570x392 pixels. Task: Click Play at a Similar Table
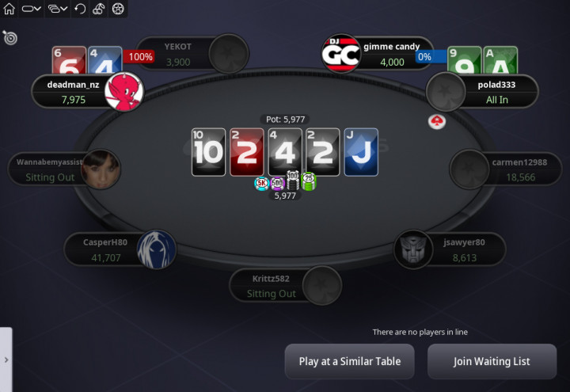[350, 361]
